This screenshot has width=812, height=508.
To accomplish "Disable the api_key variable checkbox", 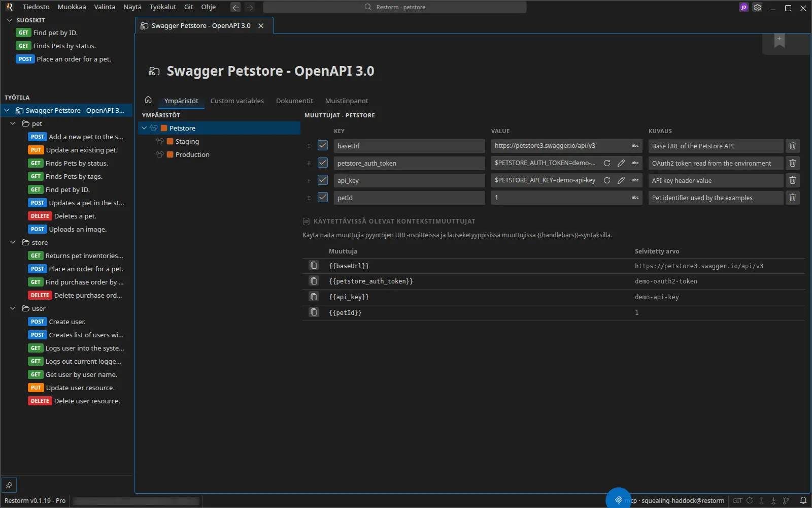I will [x=323, y=180].
